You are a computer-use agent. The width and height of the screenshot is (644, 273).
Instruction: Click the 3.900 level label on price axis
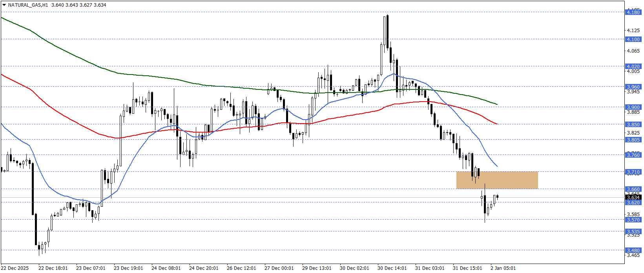pyautogui.click(x=633, y=107)
